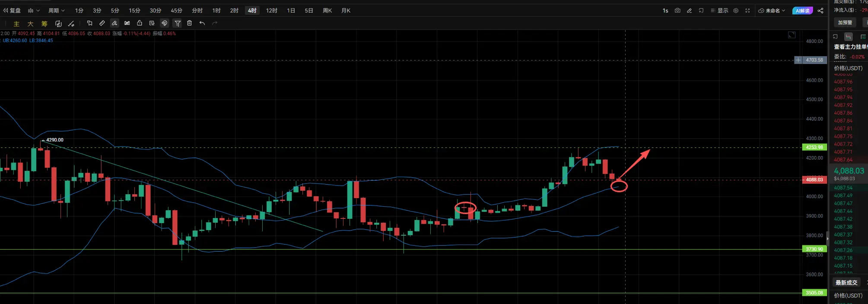Switch to the 周K weekly chart
This screenshot has width=868, height=304.
click(327, 10)
